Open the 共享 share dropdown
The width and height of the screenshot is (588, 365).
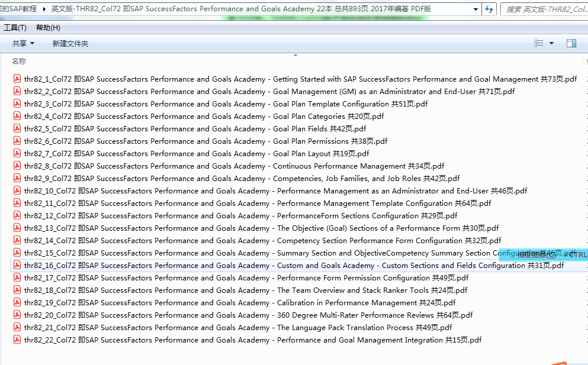pos(23,43)
